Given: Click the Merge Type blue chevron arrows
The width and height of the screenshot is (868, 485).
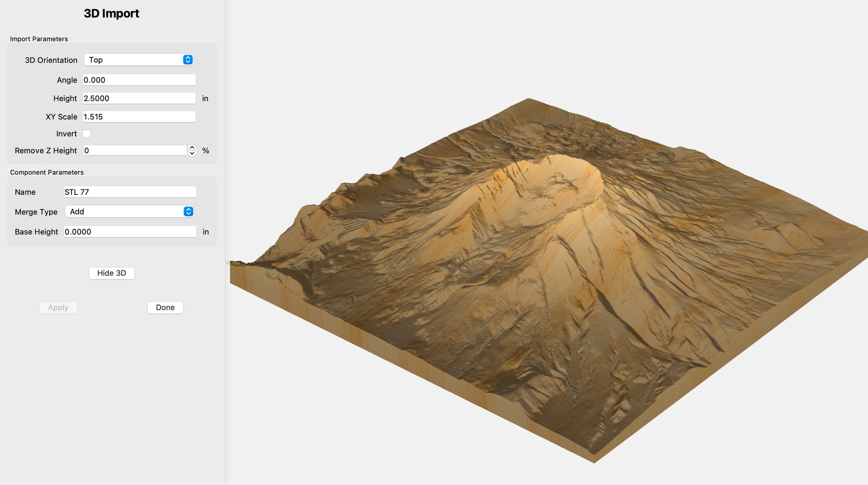Looking at the screenshot, I should 188,212.
